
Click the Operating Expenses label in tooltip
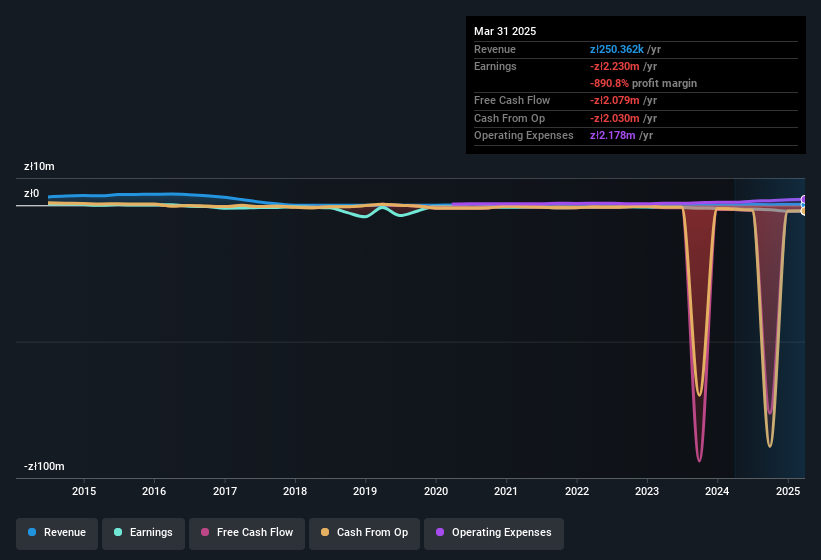click(524, 136)
